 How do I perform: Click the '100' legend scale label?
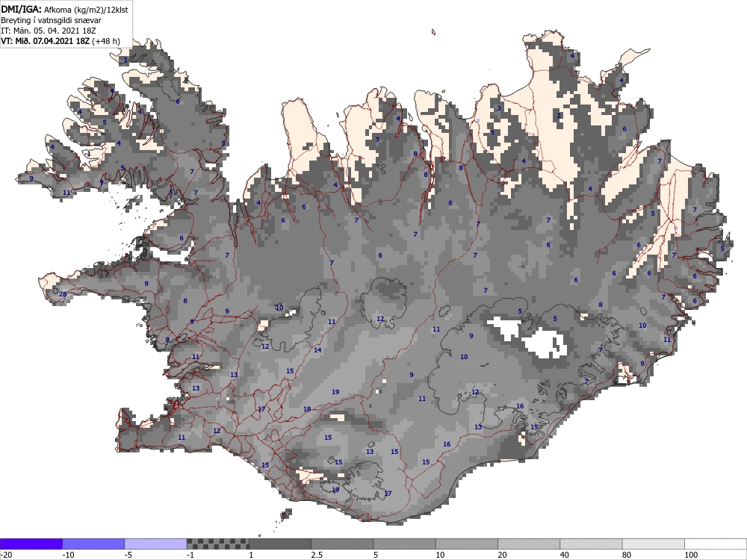pyautogui.click(x=691, y=555)
